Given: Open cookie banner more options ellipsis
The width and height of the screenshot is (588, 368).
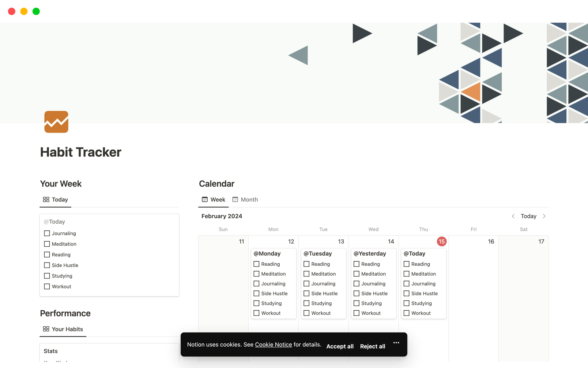Looking at the screenshot, I should point(396,343).
